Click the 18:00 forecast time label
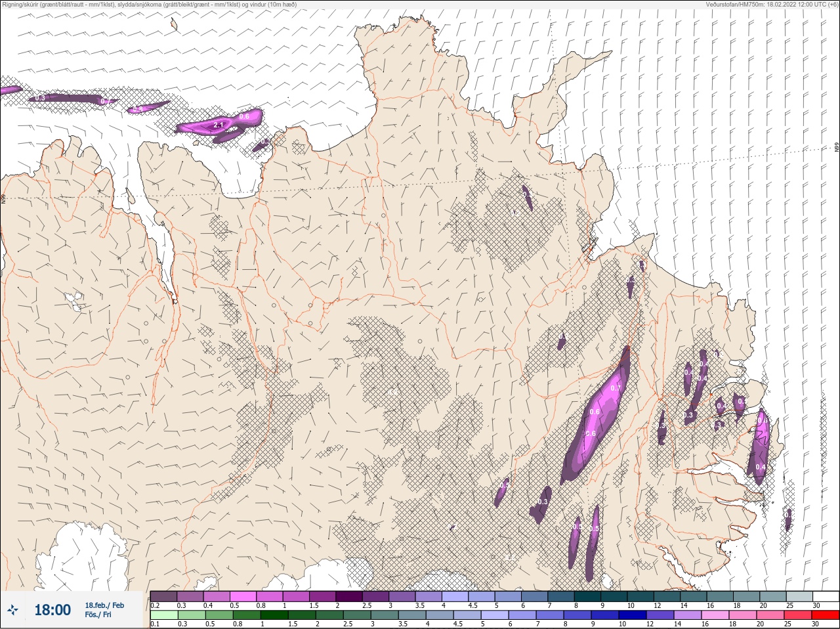 52,610
